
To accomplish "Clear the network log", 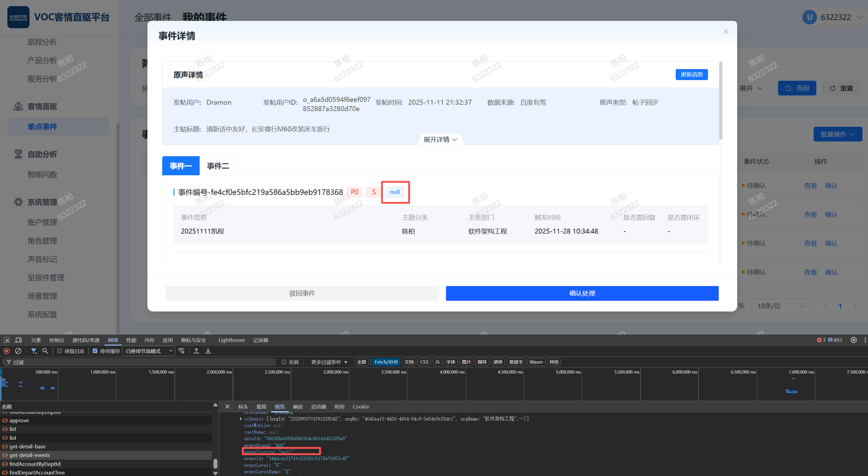I will 18,351.
